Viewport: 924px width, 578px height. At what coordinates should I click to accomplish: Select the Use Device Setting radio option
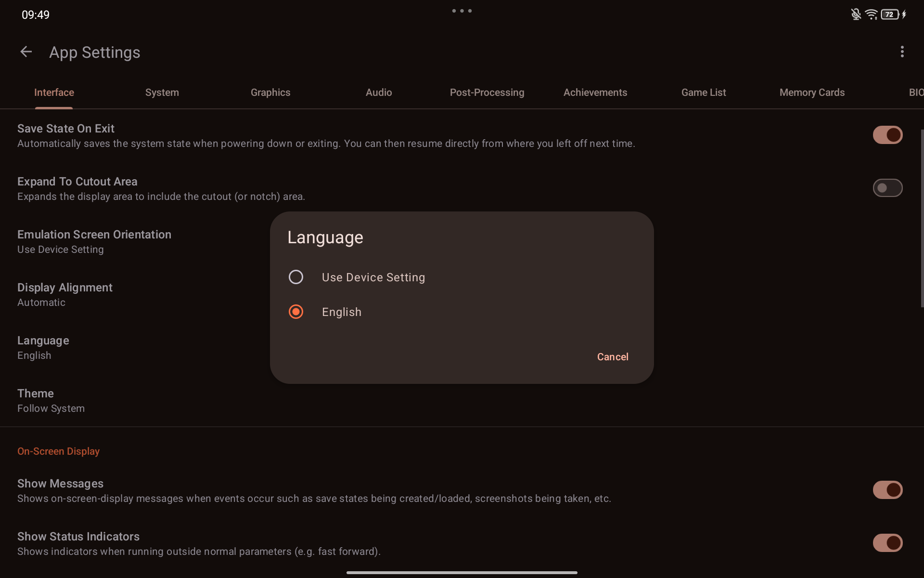pyautogui.click(x=296, y=277)
